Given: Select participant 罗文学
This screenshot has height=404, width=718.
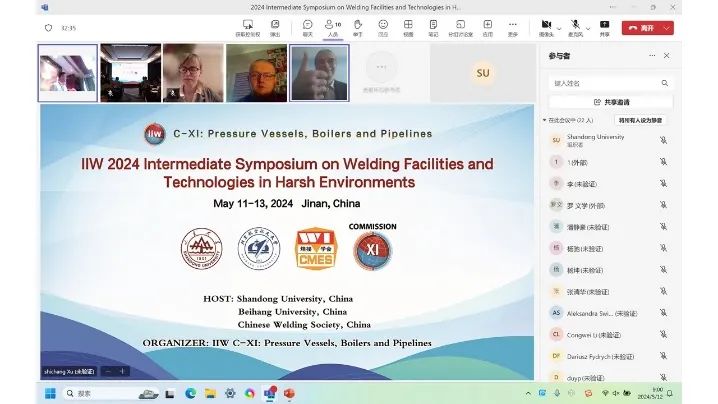Looking at the screenshot, I should click(609, 205).
